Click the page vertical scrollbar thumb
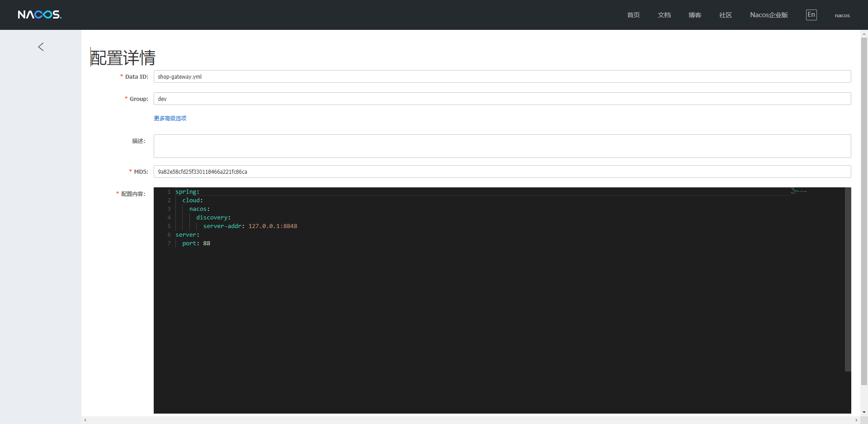This screenshot has height=424, width=868. (864, 211)
